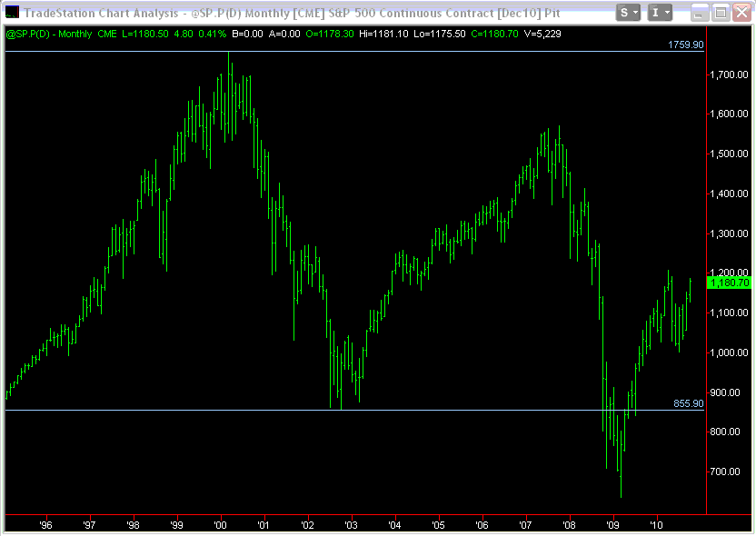Open the I interval-link dropdown
The image size is (756, 536).
pyautogui.click(x=660, y=13)
